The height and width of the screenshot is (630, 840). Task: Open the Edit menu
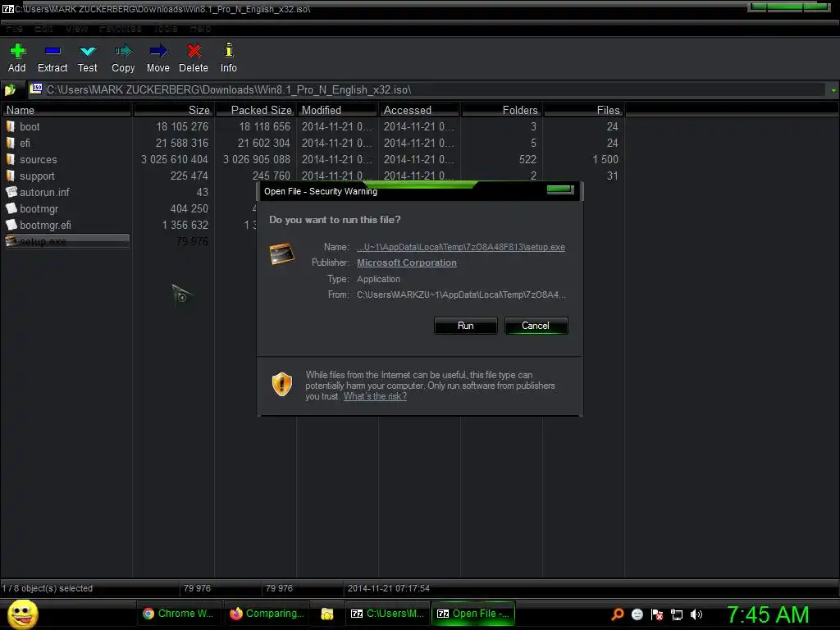coord(43,29)
